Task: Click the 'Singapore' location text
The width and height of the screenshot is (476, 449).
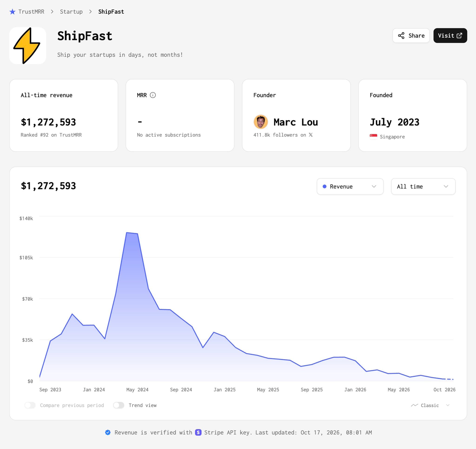Action: click(392, 137)
